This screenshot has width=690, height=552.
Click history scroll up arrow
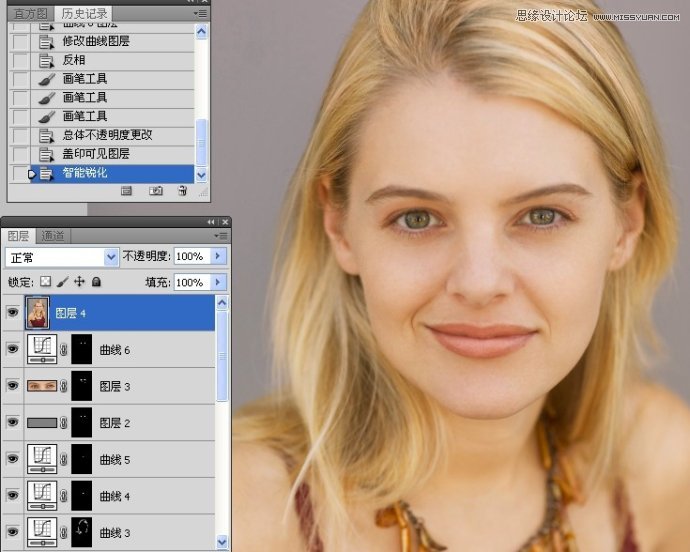pyautogui.click(x=201, y=32)
